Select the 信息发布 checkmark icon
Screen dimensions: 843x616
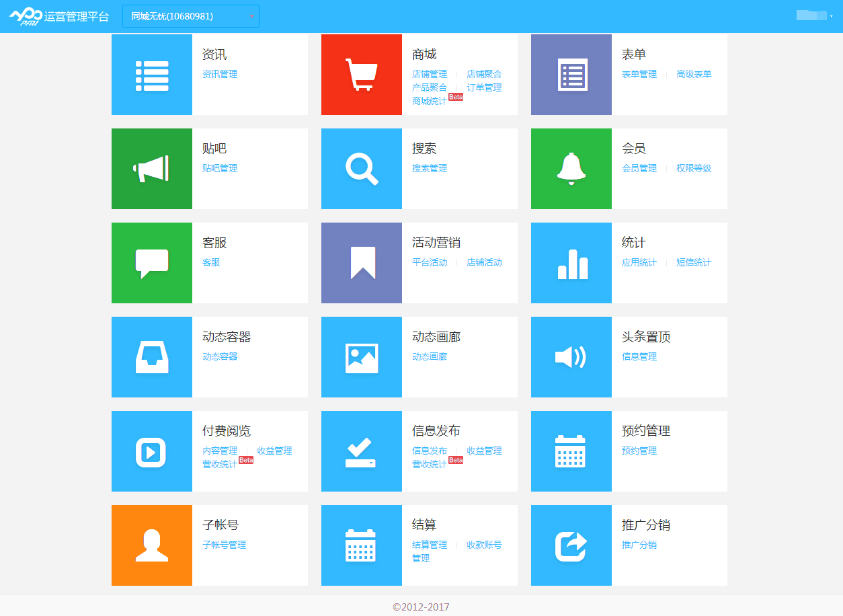tap(361, 451)
